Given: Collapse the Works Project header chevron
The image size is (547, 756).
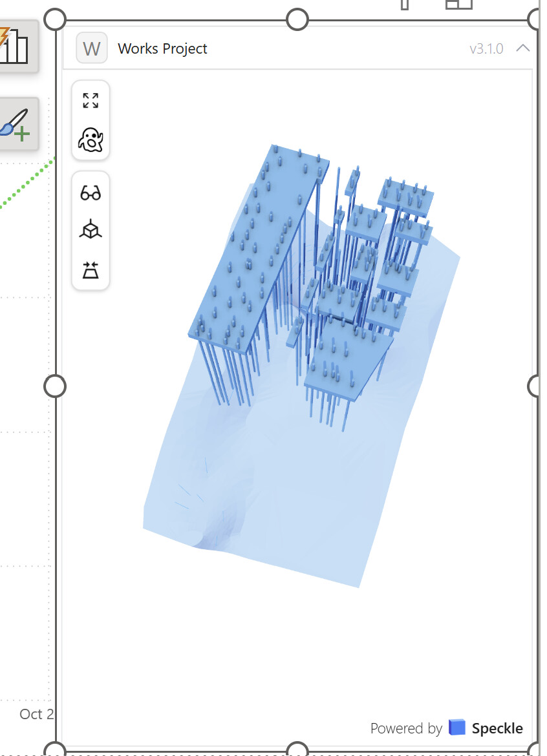Looking at the screenshot, I should pos(523,48).
